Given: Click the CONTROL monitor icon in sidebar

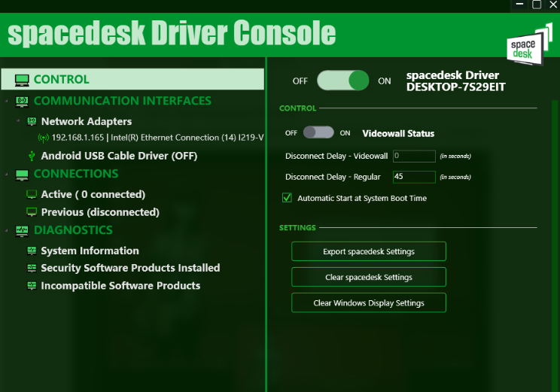Looking at the screenshot, I should (x=21, y=80).
